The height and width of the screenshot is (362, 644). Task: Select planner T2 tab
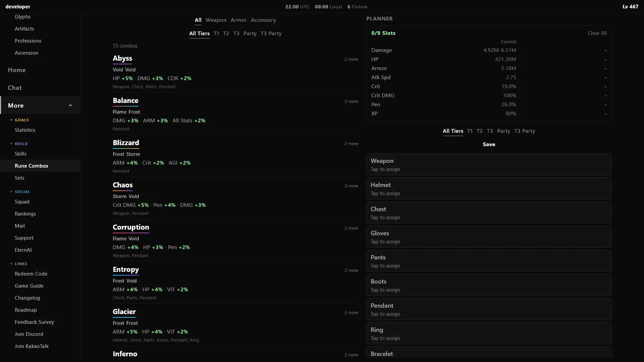pos(480,131)
